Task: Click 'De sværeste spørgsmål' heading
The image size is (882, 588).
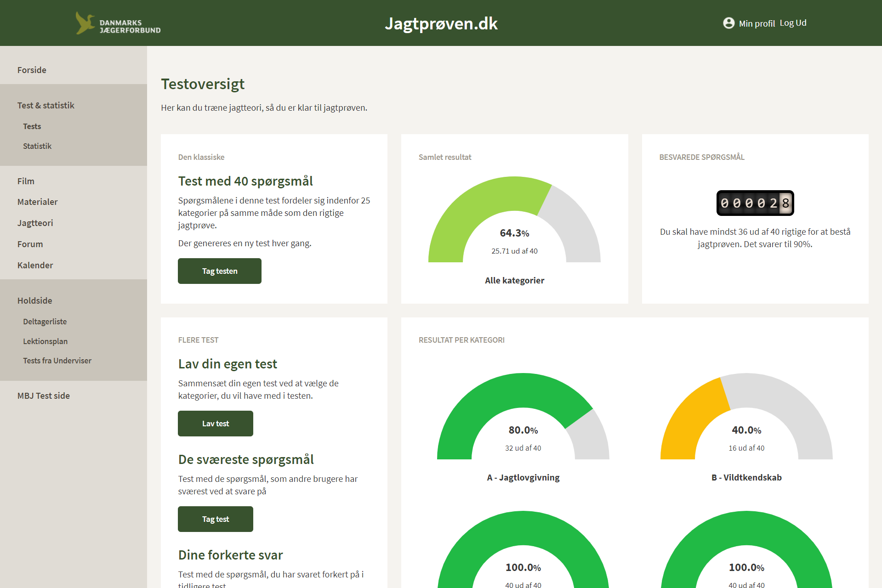Action: 246,459
